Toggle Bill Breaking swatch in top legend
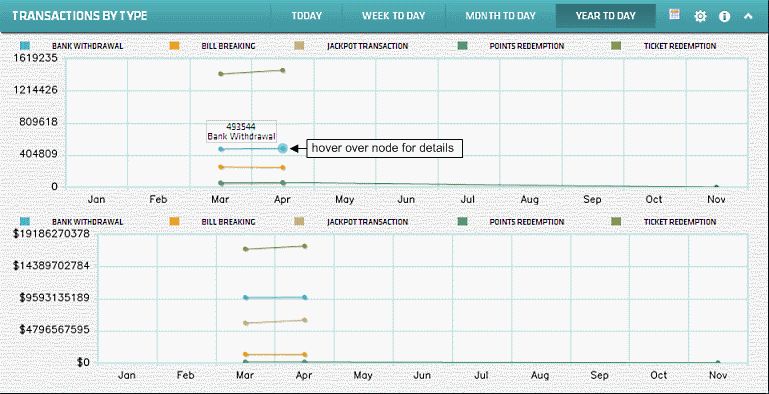769x394 pixels. pyautogui.click(x=174, y=46)
